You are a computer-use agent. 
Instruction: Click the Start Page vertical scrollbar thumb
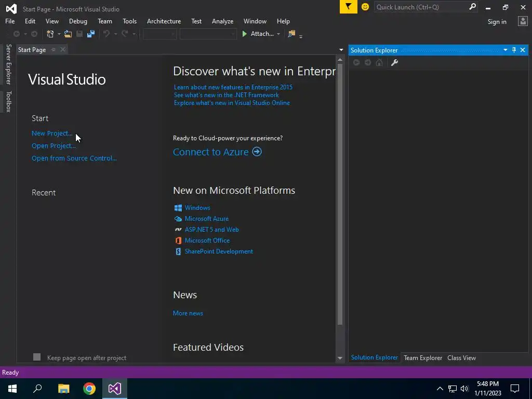coord(340,194)
